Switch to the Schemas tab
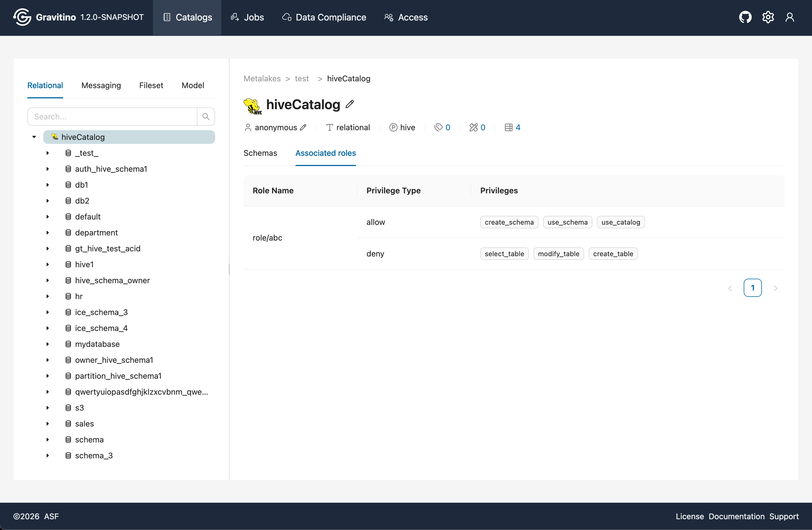The image size is (812, 530). point(260,153)
